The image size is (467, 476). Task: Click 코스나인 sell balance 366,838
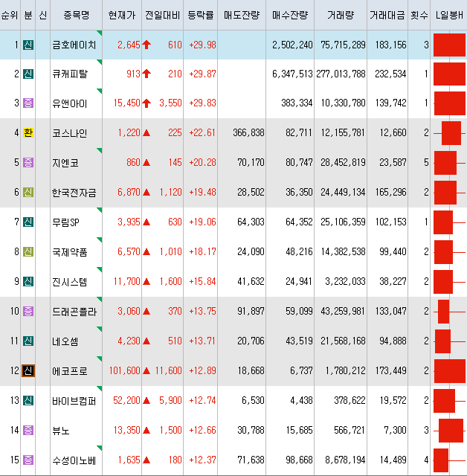click(x=248, y=132)
